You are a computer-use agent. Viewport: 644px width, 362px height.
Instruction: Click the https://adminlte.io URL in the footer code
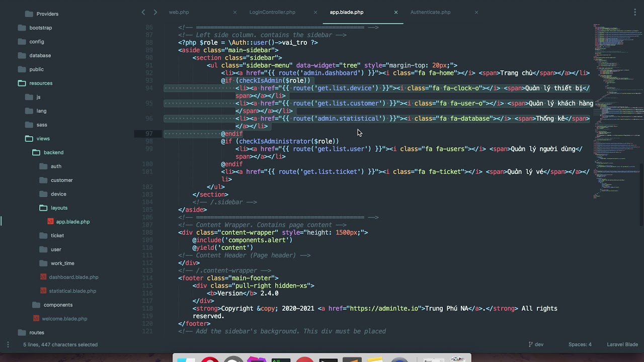(384, 308)
